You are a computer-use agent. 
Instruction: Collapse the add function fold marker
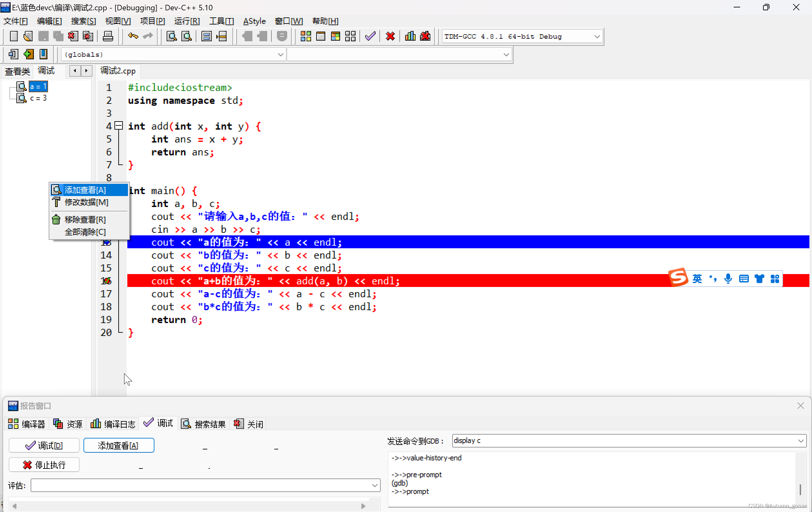(x=118, y=126)
